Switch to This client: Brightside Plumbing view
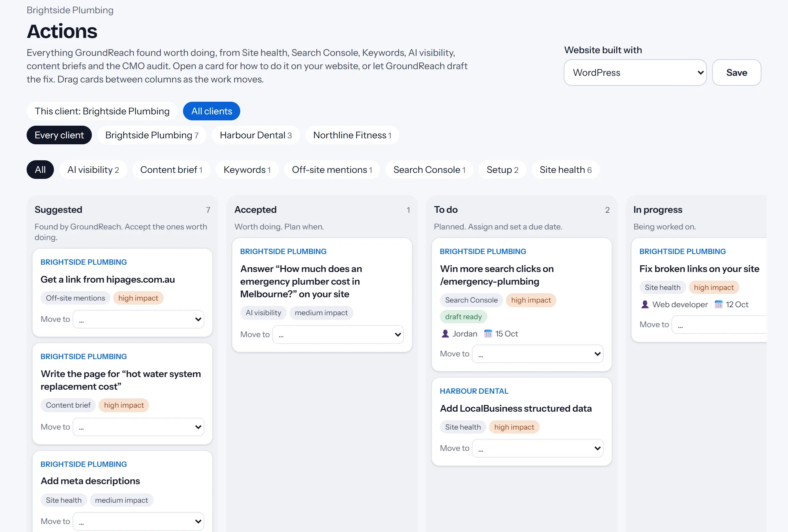788x532 pixels. (102, 111)
